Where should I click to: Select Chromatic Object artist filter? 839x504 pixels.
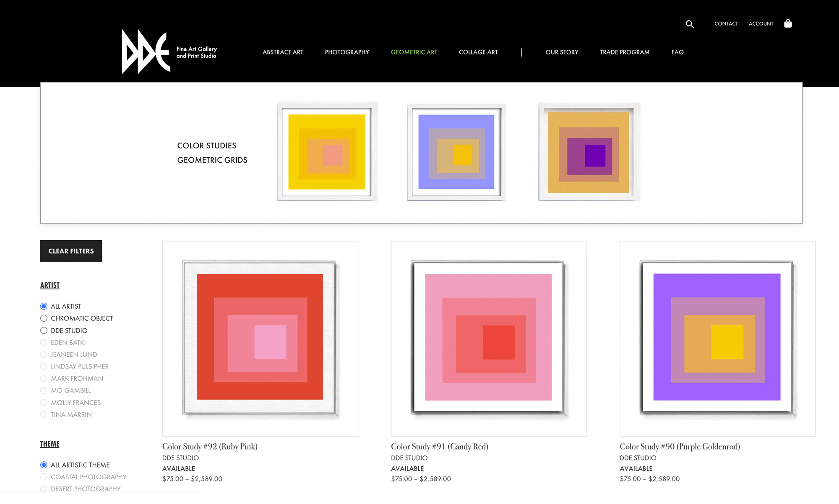tap(44, 318)
